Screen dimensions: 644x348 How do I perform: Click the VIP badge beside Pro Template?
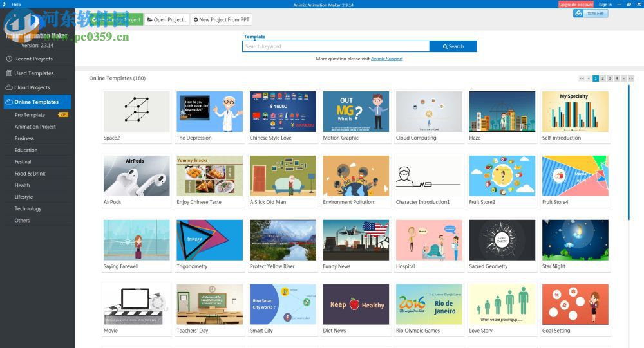[63, 115]
